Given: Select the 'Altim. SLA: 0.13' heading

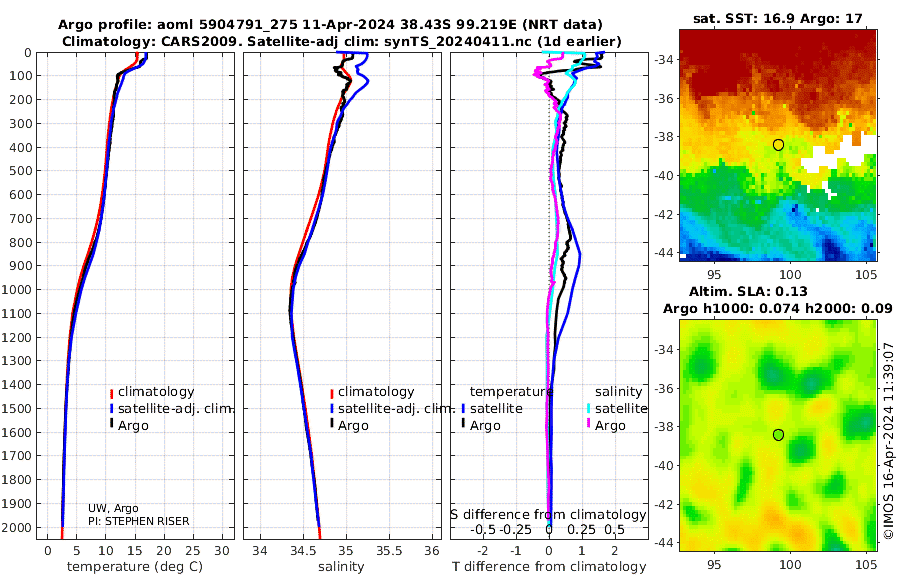Looking at the screenshot, I should pyautogui.click(x=748, y=291).
